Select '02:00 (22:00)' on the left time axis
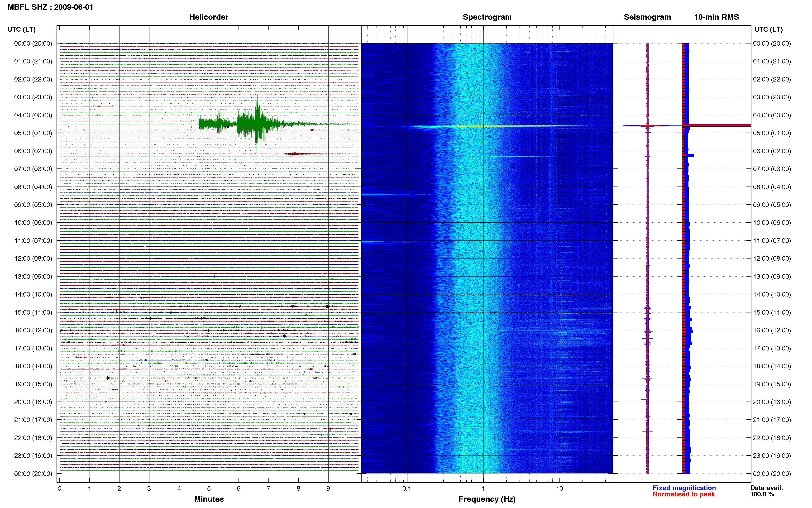The image size is (812, 508). point(33,79)
